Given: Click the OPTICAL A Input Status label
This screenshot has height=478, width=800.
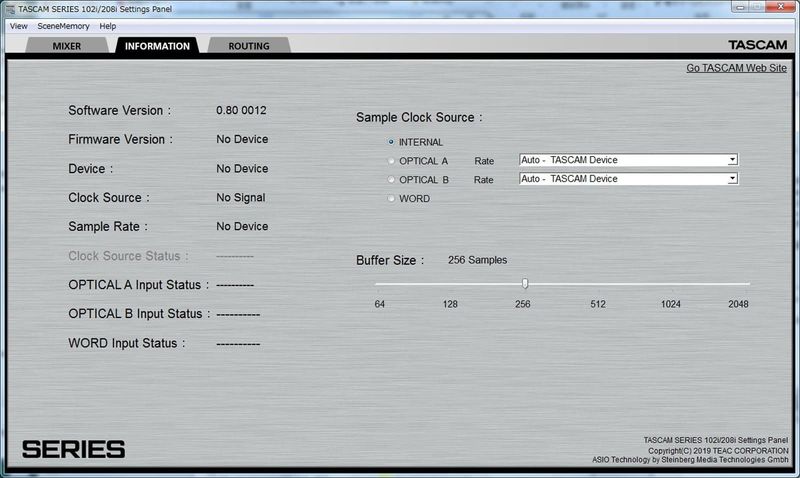Looking at the screenshot, I should click(139, 285).
